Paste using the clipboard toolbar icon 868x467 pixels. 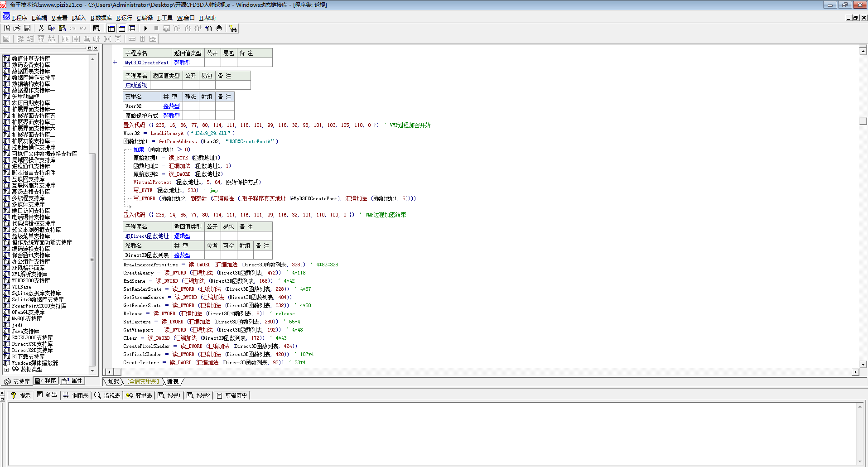[x=62, y=28]
